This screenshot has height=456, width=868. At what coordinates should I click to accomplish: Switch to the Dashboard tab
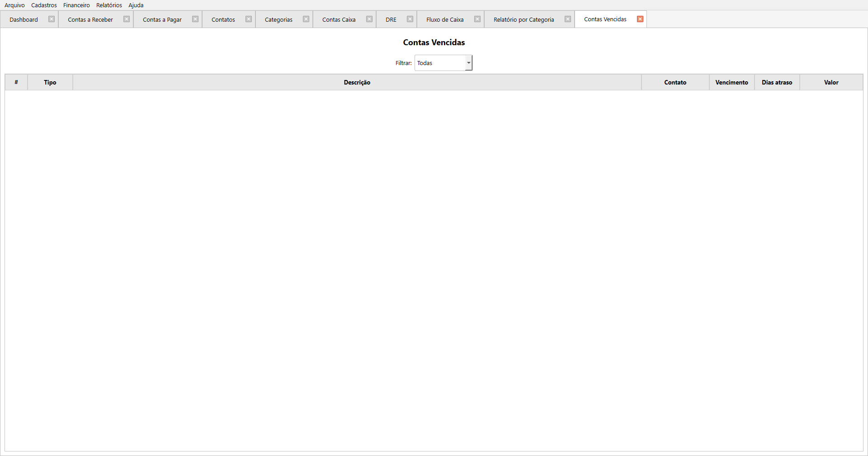click(x=24, y=20)
